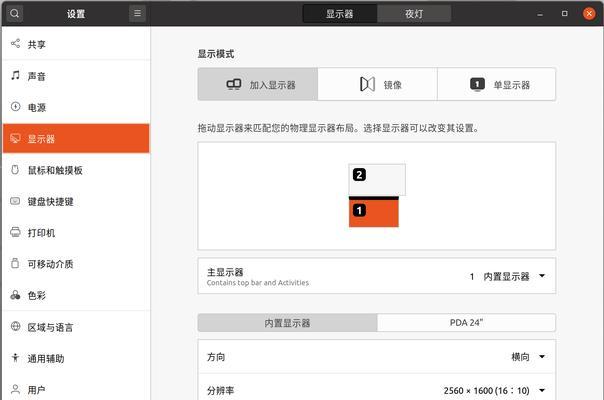Screen dimensions: 604x400
Task: Click the join displays icon in 加入显示器
Action: 234,84
